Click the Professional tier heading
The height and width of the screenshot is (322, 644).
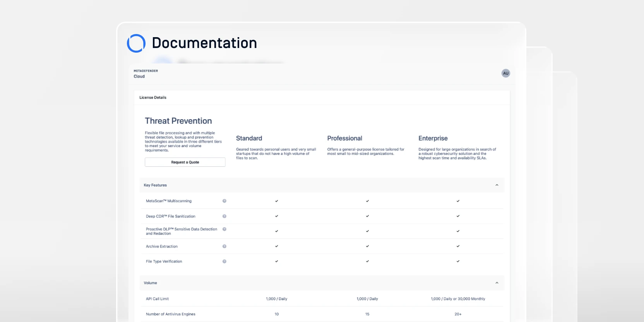(x=344, y=138)
